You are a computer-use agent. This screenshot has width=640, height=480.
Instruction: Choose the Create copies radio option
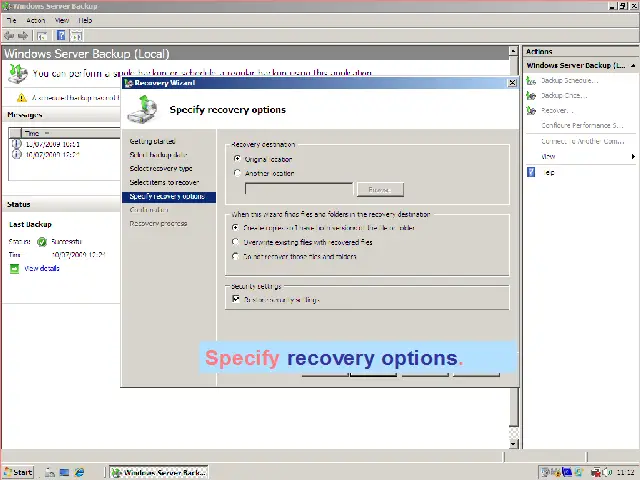coord(236,227)
